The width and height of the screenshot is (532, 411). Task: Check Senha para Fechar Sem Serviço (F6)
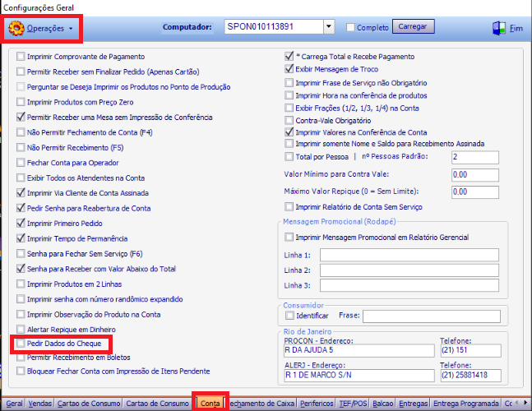(21, 253)
